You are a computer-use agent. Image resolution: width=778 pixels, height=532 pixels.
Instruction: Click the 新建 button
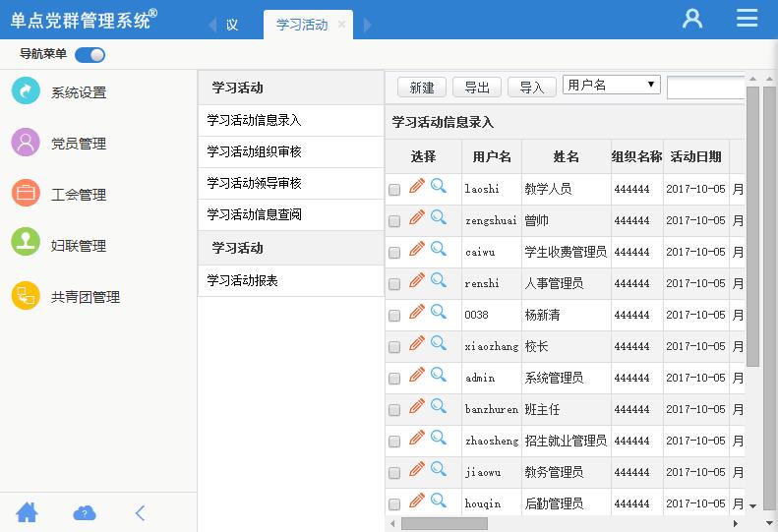[422, 88]
